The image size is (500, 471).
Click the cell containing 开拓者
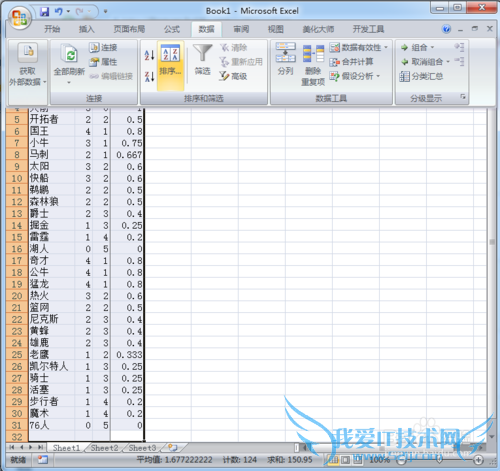click(52, 119)
